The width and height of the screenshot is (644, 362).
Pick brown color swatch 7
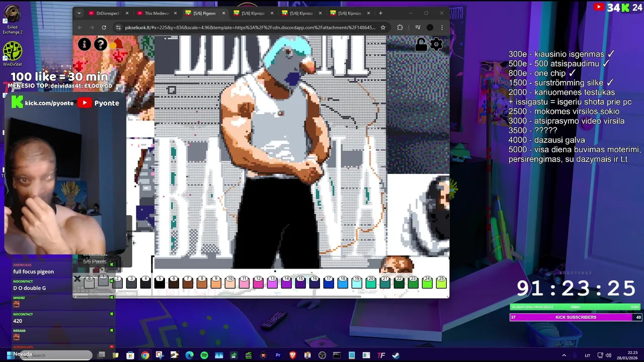coord(188,283)
